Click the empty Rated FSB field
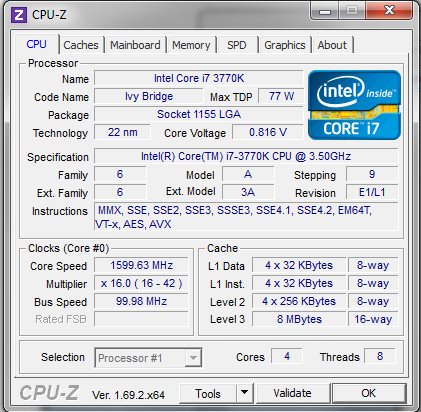This screenshot has height=412, width=421. [141, 319]
